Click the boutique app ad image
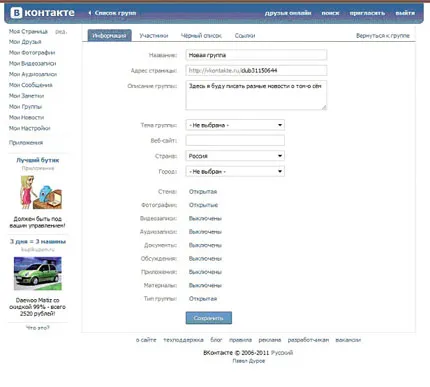 [x=41, y=192]
